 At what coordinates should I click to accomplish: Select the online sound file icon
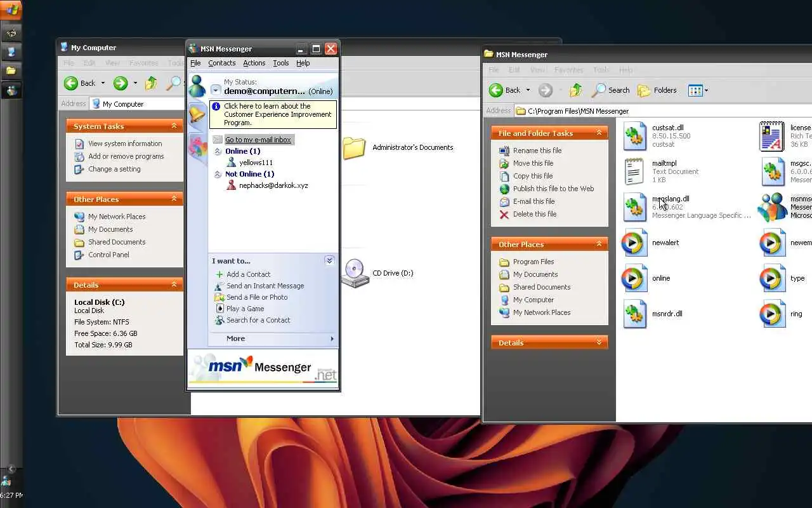(634, 278)
